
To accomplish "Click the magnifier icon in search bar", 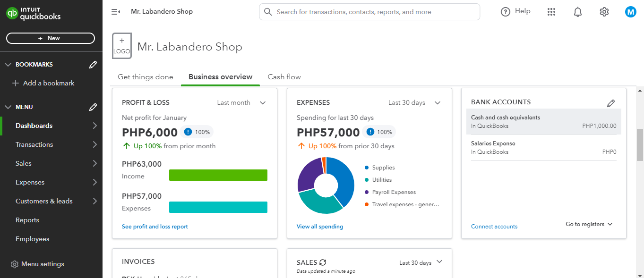I will [x=268, y=12].
